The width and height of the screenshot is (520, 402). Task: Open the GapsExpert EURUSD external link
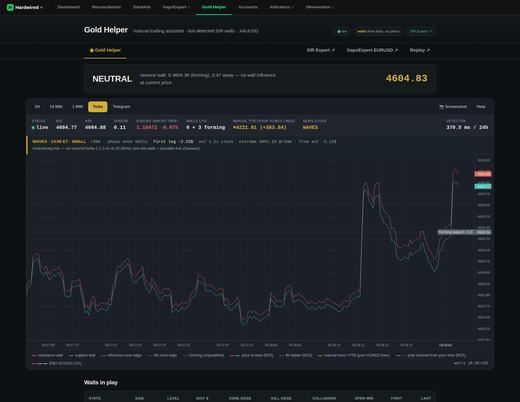(372, 50)
